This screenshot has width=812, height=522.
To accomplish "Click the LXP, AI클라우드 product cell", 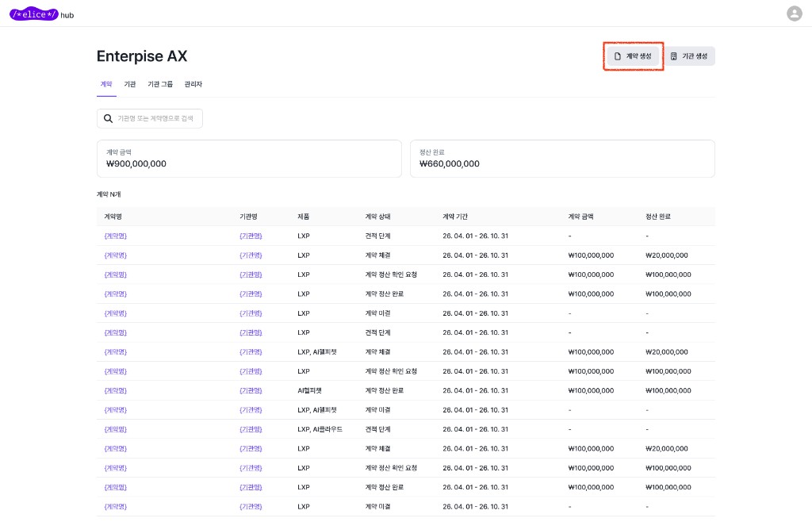I will tap(320, 429).
